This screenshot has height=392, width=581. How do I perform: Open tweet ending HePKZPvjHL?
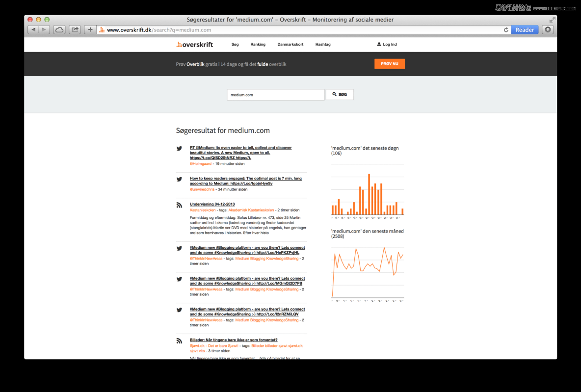pos(247,250)
